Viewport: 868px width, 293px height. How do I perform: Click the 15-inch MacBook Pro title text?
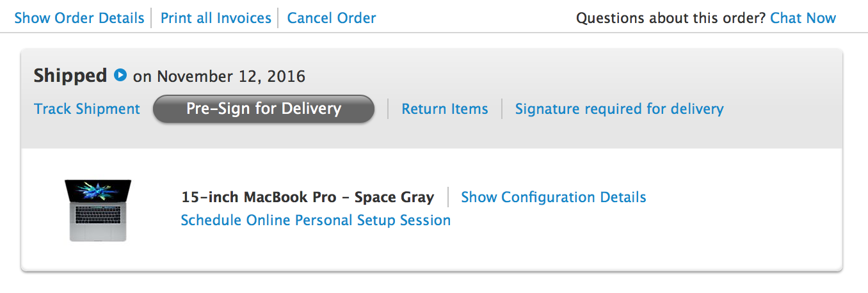259,197
